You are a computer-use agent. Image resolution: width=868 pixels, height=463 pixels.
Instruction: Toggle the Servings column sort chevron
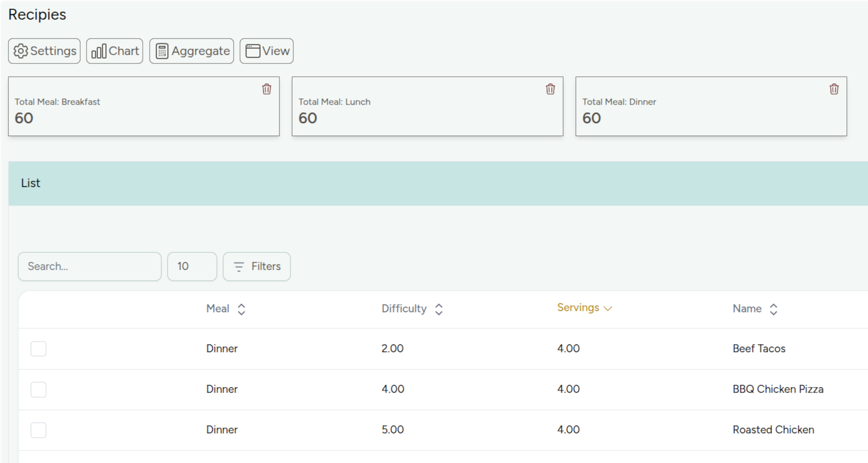coord(608,308)
